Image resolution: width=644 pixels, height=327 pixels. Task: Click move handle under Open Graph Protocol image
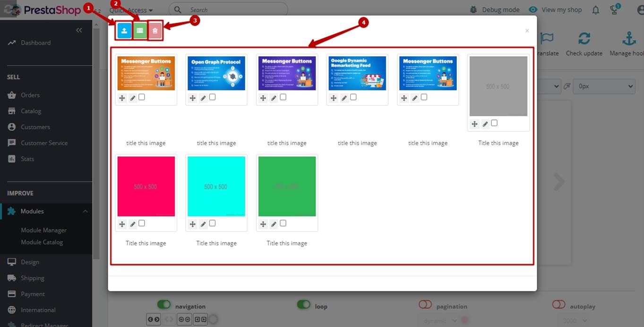[x=192, y=98]
